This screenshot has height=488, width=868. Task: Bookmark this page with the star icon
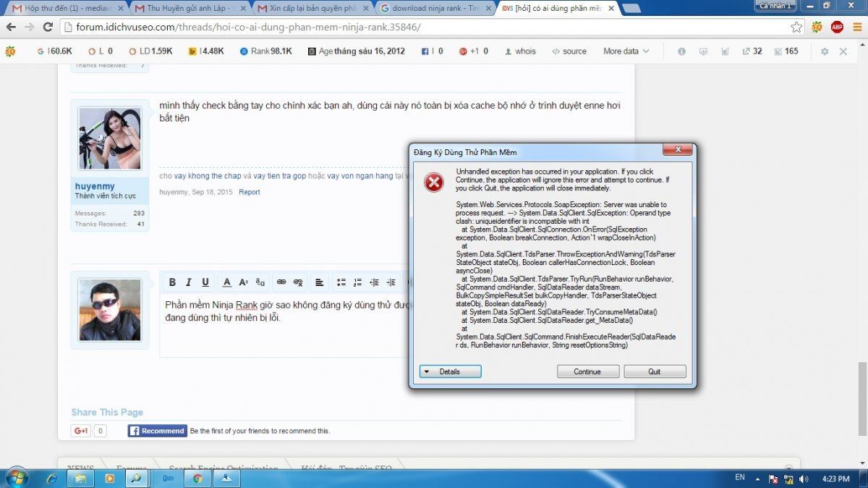796,27
